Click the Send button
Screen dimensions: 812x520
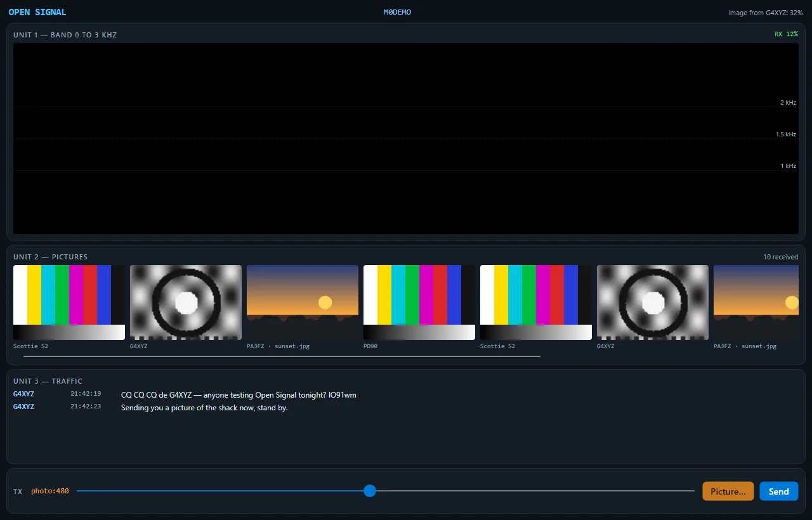[779, 491]
